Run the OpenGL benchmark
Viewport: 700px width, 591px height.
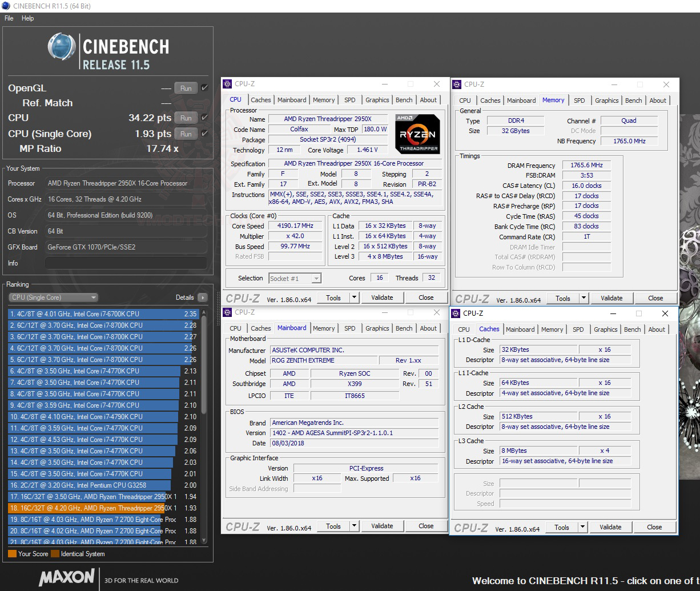click(186, 89)
